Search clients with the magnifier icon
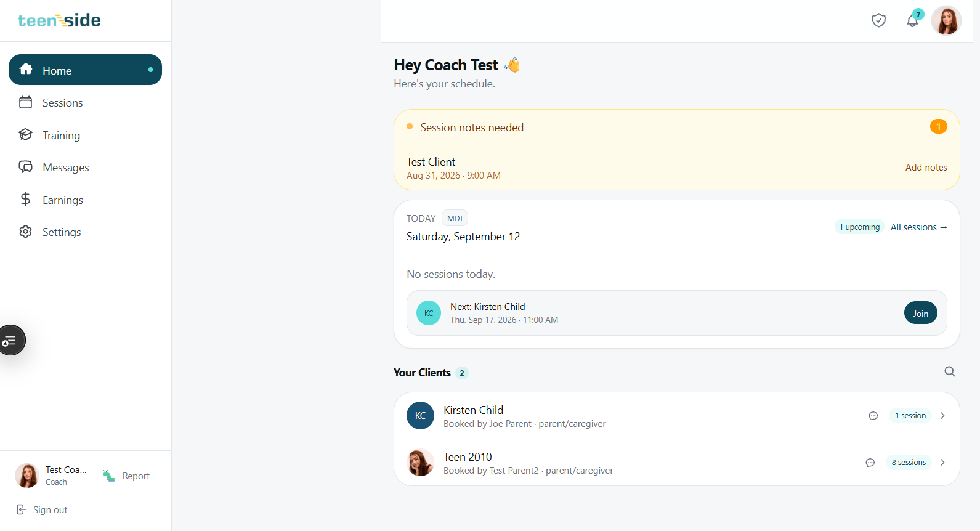Viewport: 980px width, 531px height. coord(950,371)
